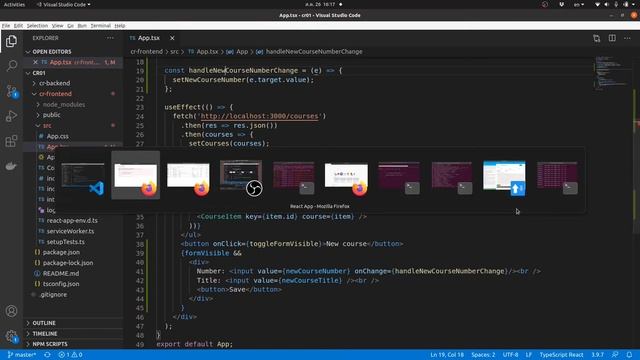
Task: Open the Extensions view
Action: [x=11, y=141]
